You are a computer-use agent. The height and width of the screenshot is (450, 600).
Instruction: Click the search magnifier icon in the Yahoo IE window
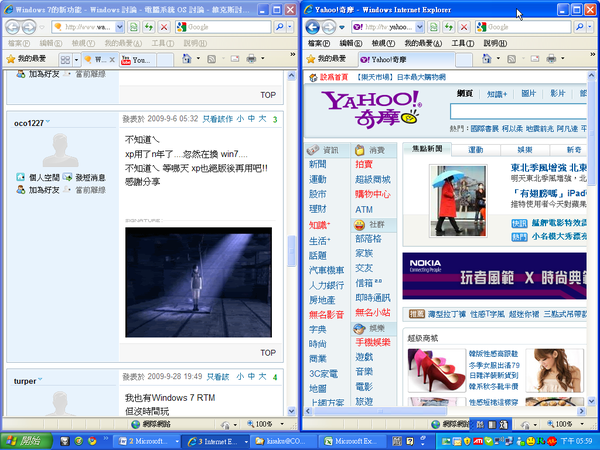580,27
